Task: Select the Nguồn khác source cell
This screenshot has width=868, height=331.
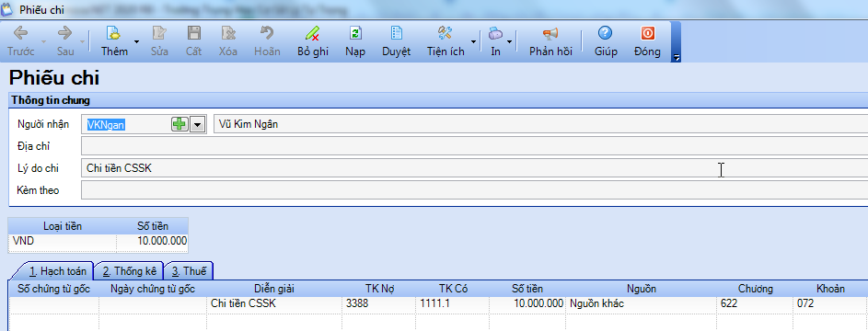Action: pos(641,303)
